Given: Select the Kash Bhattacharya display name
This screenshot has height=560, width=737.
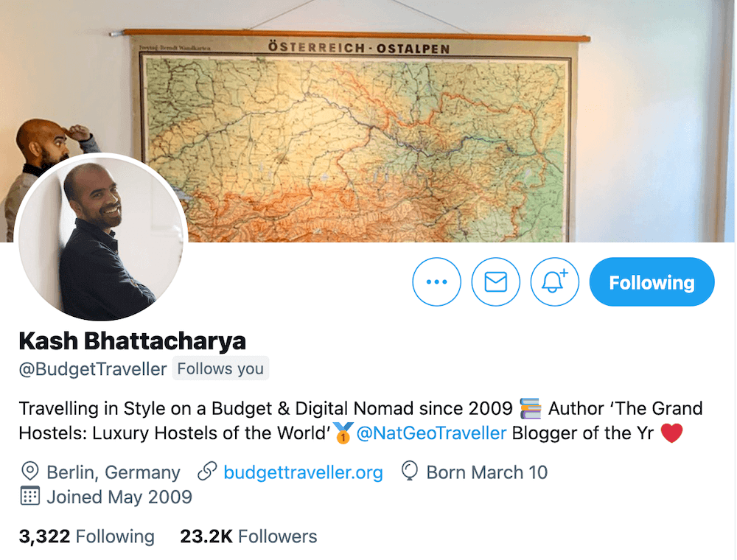Looking at the screenshot, I should (x=132, y=341).
